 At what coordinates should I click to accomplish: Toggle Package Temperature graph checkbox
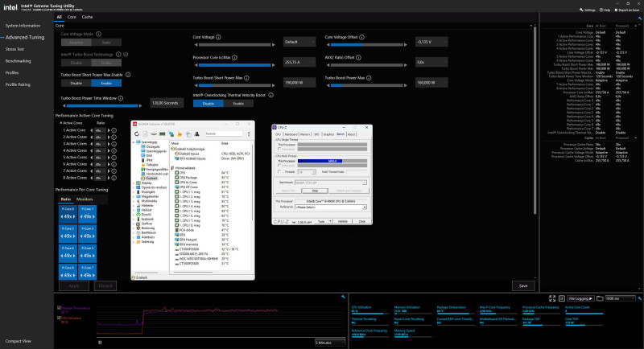(59, 307)
